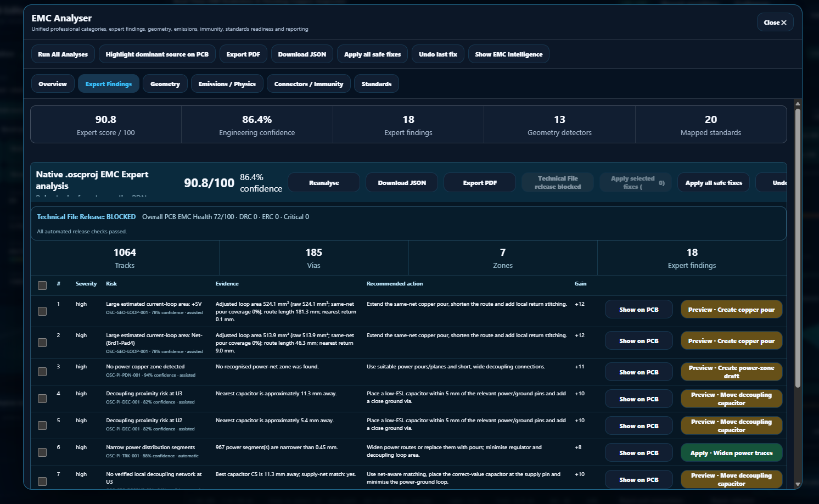Switch to the Geometry tab

[165, 84]
